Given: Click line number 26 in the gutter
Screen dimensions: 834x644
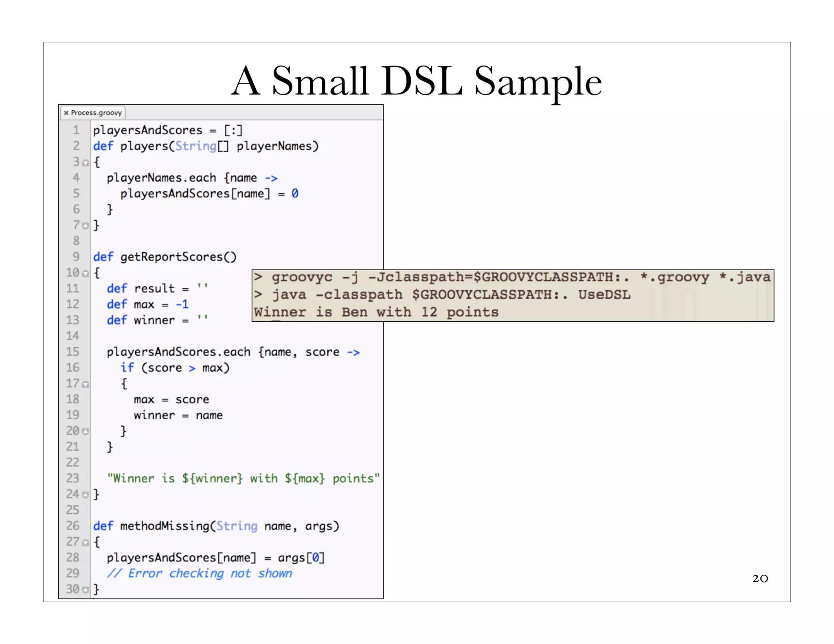Looking at the screenshot, I should pyautogui.click(x=73, y=526).
